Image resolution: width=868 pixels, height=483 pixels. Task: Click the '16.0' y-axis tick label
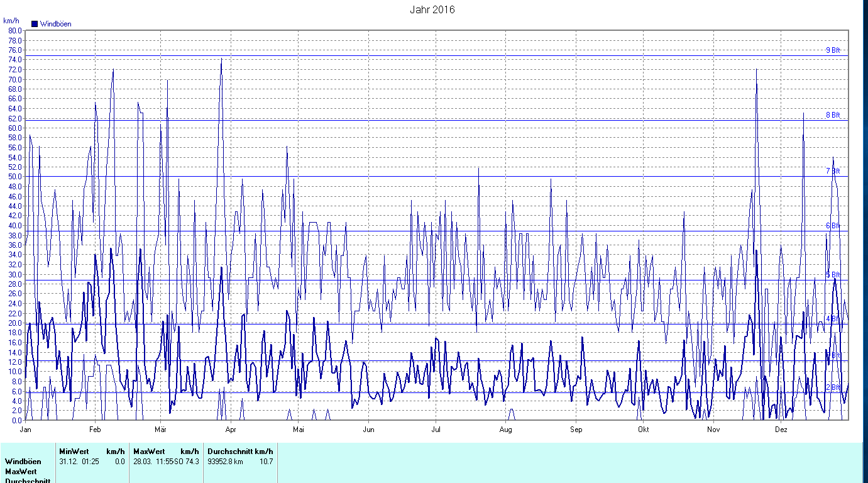[x=15, y=343]
